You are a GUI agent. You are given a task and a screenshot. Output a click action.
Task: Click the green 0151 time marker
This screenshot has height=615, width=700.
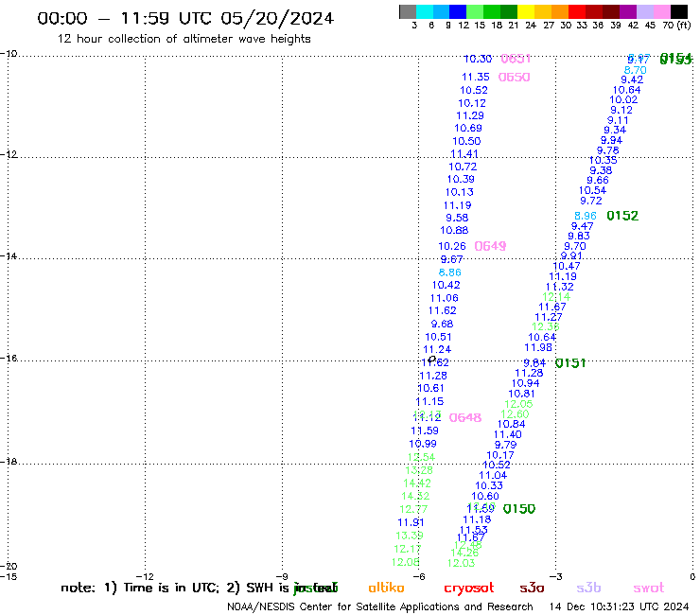coord(570,363)
